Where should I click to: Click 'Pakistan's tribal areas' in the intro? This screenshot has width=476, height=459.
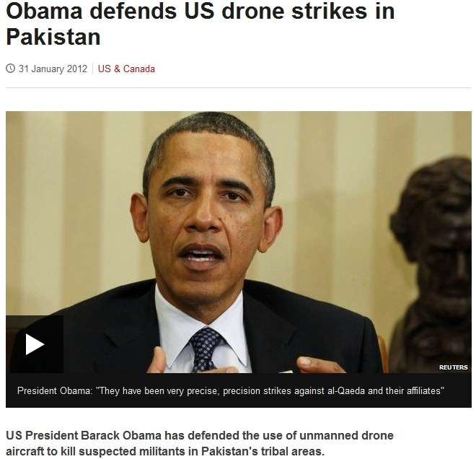pos(261,451)
